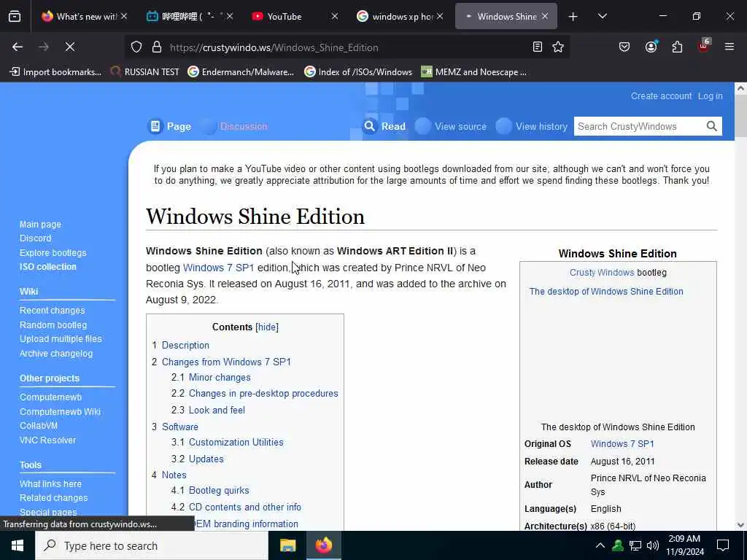Jump to 2.3 Look and feel section

(x=217, y=410)
